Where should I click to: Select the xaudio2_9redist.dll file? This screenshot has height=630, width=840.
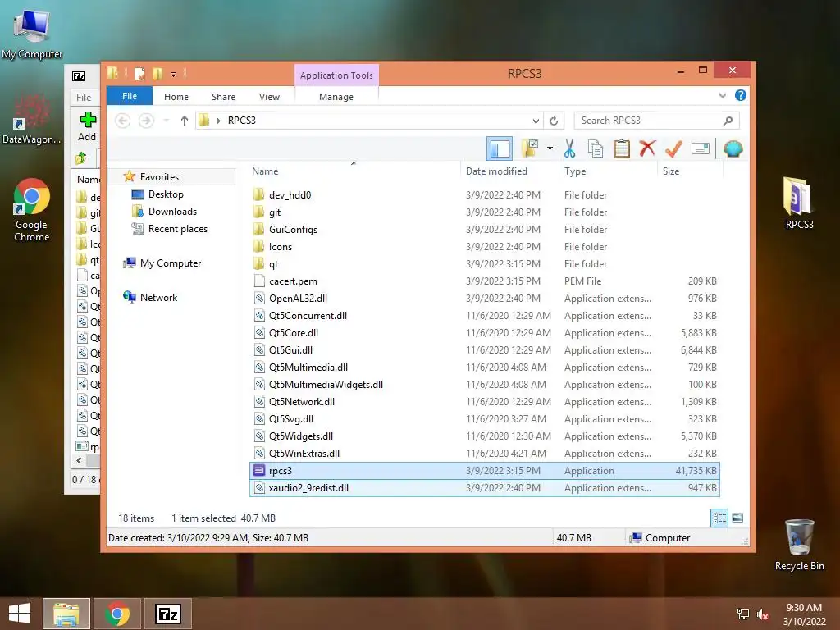pos(485,488)
